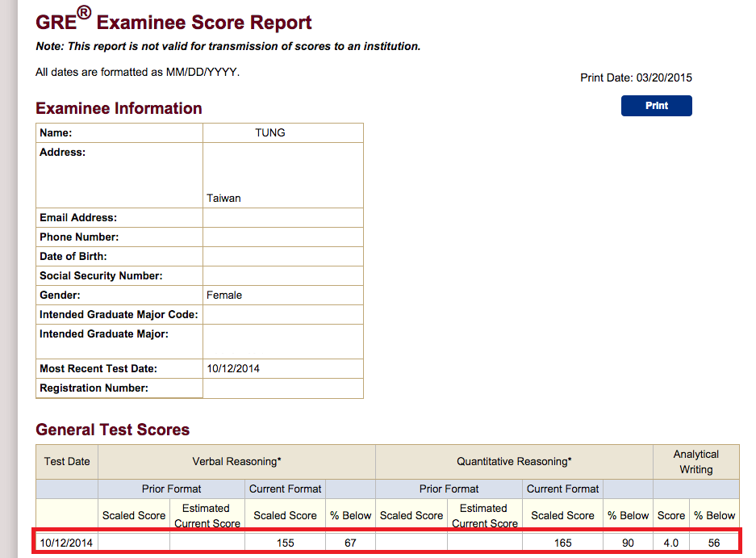Click the note about report validity

tap(228, 46)
